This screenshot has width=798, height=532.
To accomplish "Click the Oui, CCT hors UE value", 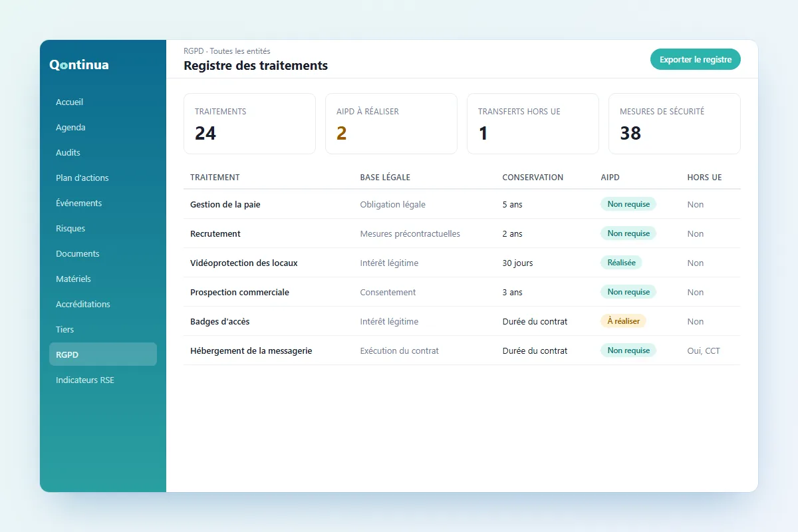I will (x=704, y=350).
